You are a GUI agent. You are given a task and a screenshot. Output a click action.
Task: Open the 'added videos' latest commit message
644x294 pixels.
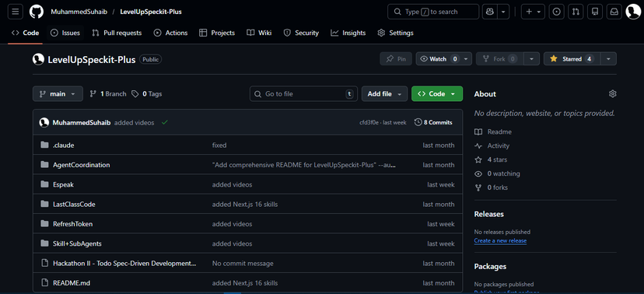135,122
